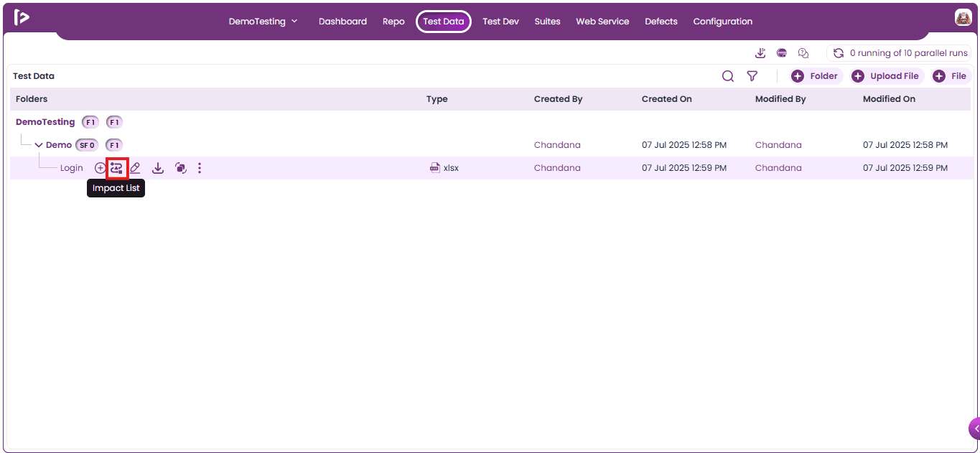Click the F1 badge beside Demo
The width and height of the screenshot is (980, 453).
(x=114, y=145)
